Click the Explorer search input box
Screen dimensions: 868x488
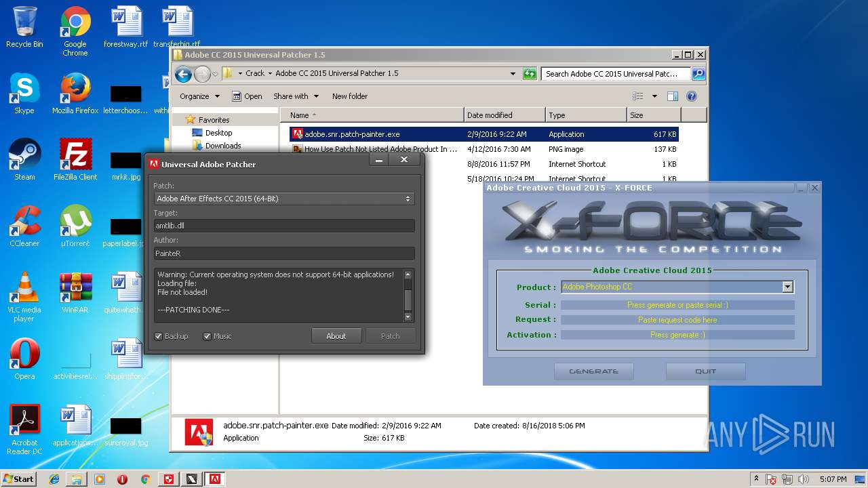(x=616, y=74)
